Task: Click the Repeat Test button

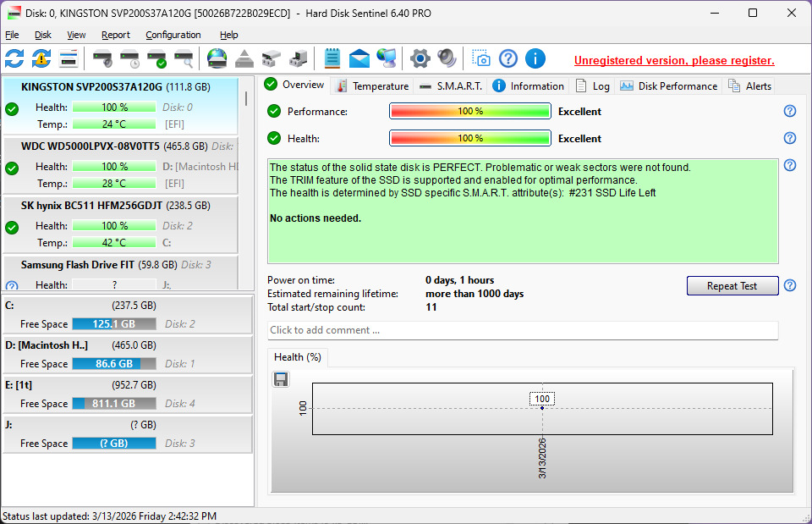Action: tap(732, 285)
